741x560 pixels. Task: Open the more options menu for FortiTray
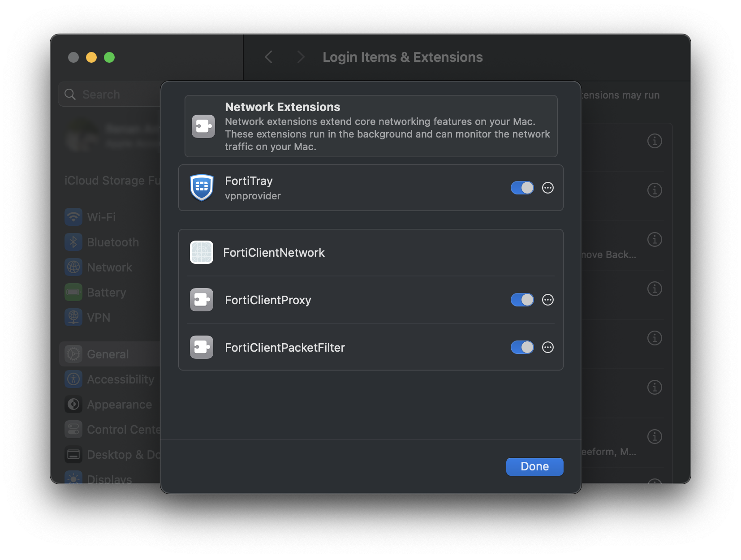coord(547,188)
